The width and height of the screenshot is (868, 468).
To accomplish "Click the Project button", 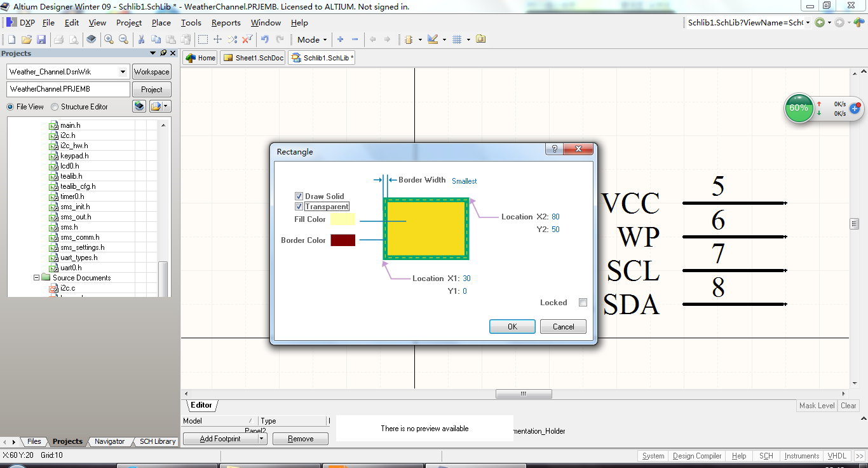I will tap(151, 90).
